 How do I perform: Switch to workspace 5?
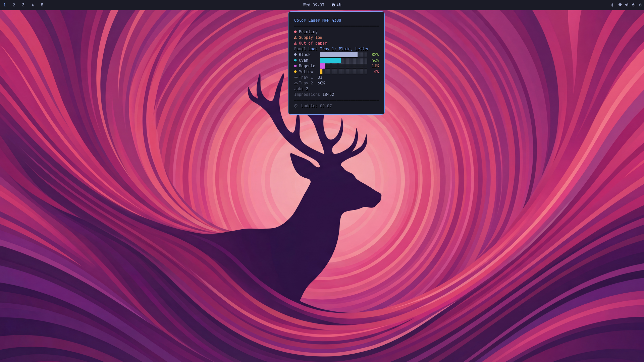42,5
